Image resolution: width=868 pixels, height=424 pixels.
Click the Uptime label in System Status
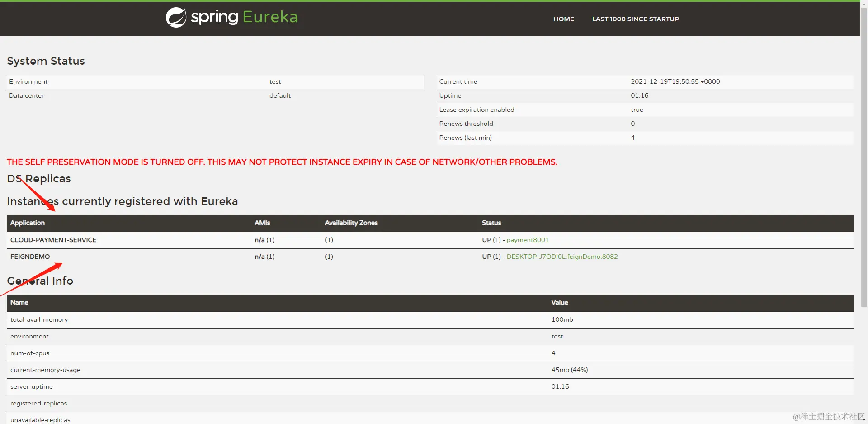(450, 95)
